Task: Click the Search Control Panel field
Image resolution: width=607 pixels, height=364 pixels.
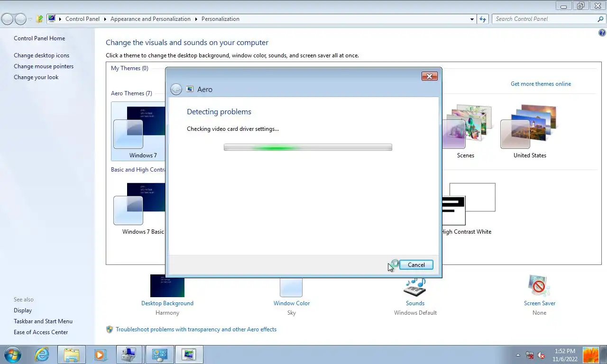Action: pos(545,19)
